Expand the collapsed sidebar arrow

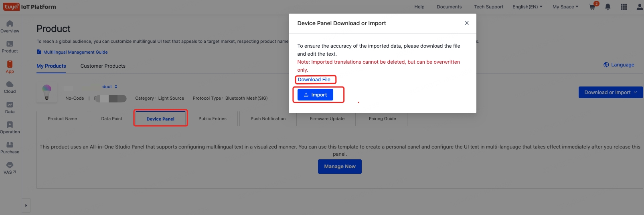[x=26, y=205]
